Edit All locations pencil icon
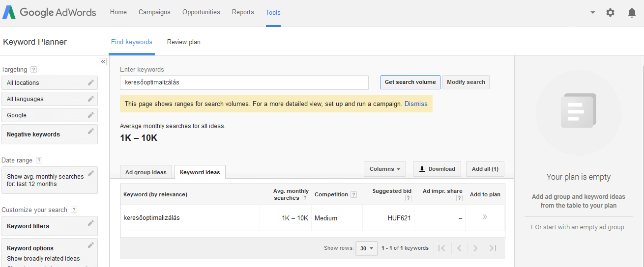The height and width of the screenshot is (267, 644). coord(90,82)
